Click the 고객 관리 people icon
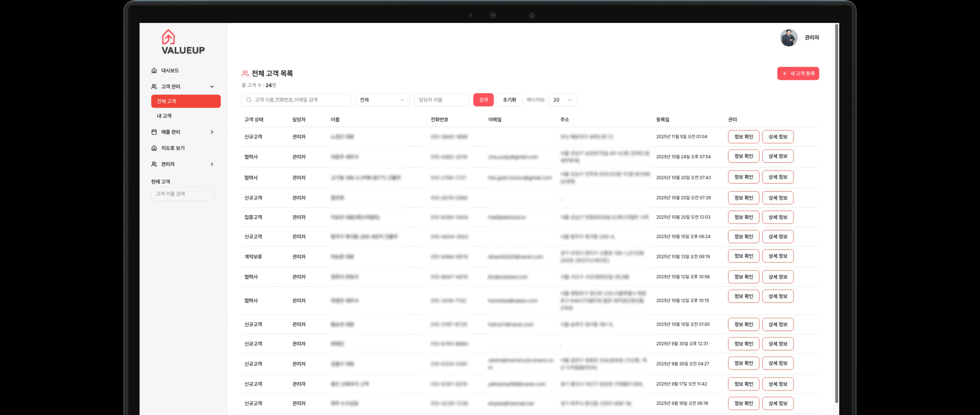 point(154,87)
